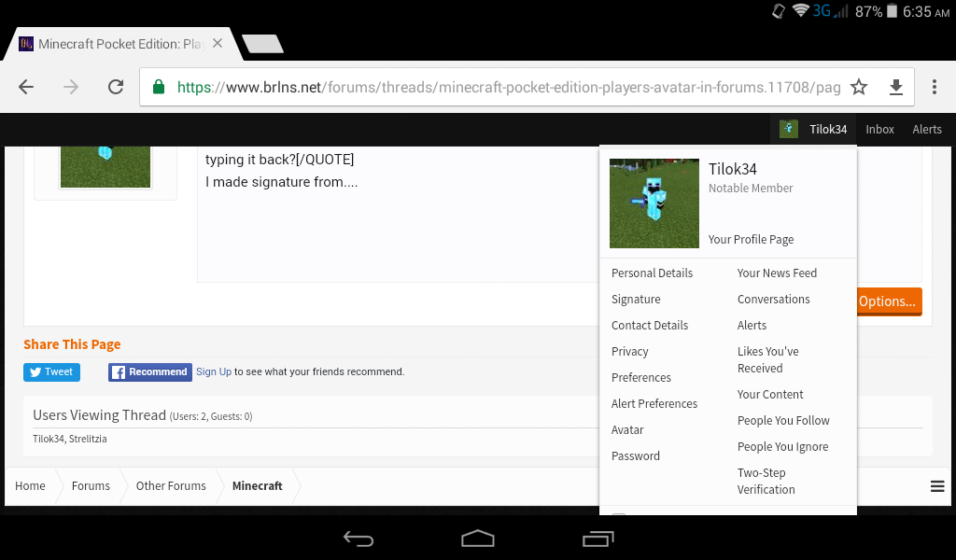Screen dimensions: 956x560
Task: Open a new tab with blank tab button
Action: pos(262,44)
